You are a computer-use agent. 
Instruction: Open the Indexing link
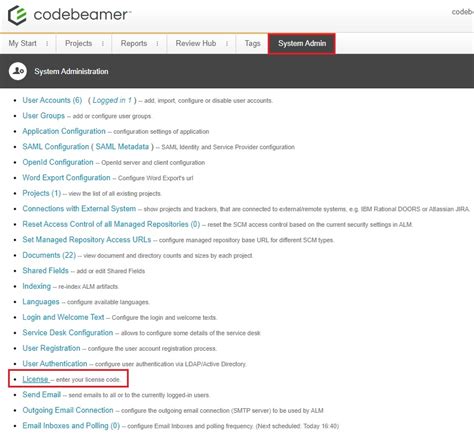[x=36, y=286]
